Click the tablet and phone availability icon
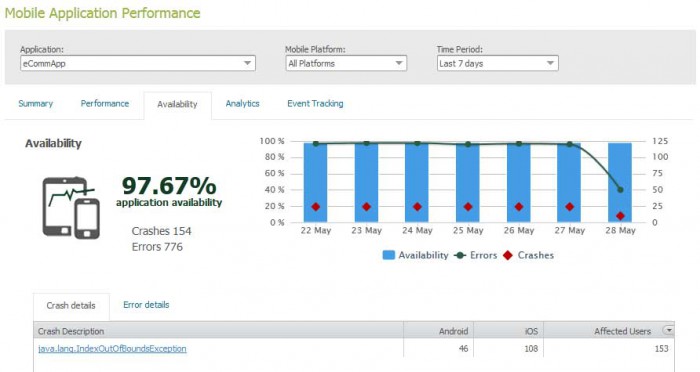 pyautogui.click(x=71, y=208)
